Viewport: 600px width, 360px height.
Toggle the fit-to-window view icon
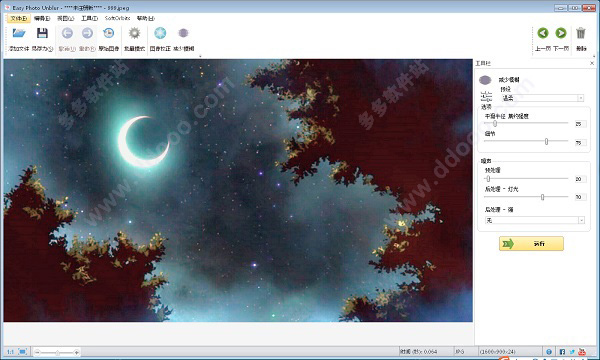tap(23, 352)
